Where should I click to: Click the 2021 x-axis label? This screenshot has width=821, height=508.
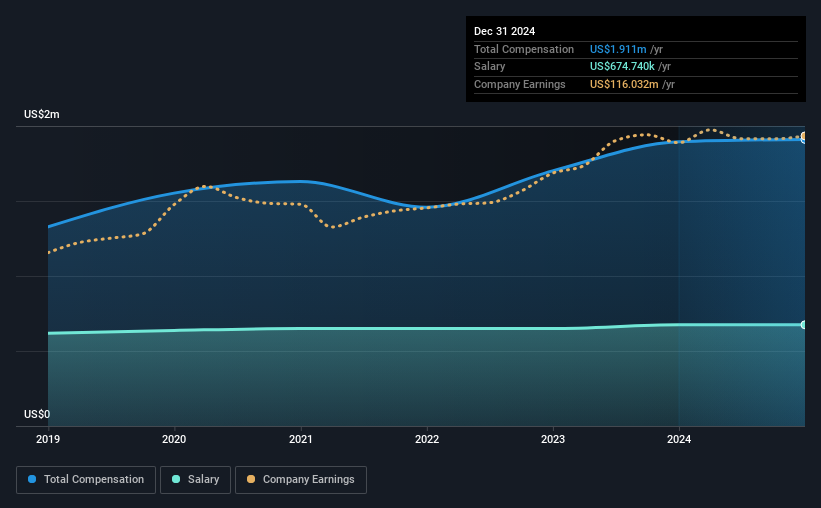301,439
